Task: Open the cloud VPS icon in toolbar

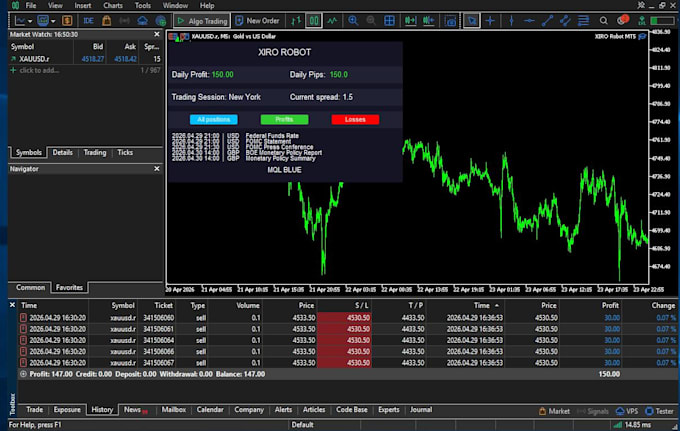Action: (x=142, y=20)
